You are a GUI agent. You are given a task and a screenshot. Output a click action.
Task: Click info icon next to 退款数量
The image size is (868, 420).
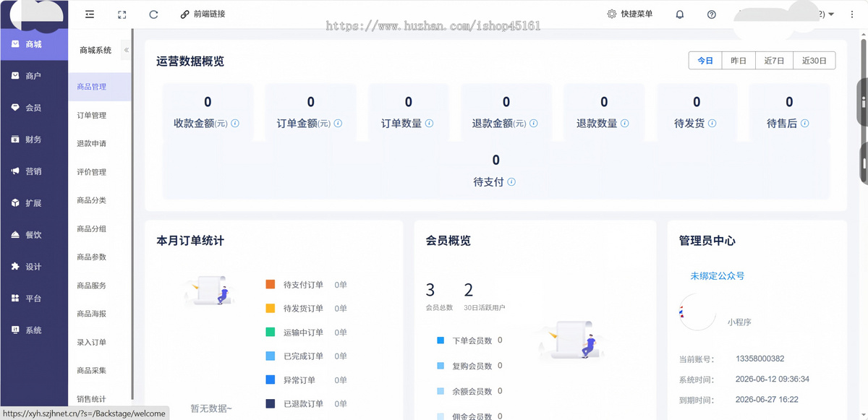point(624,124)
